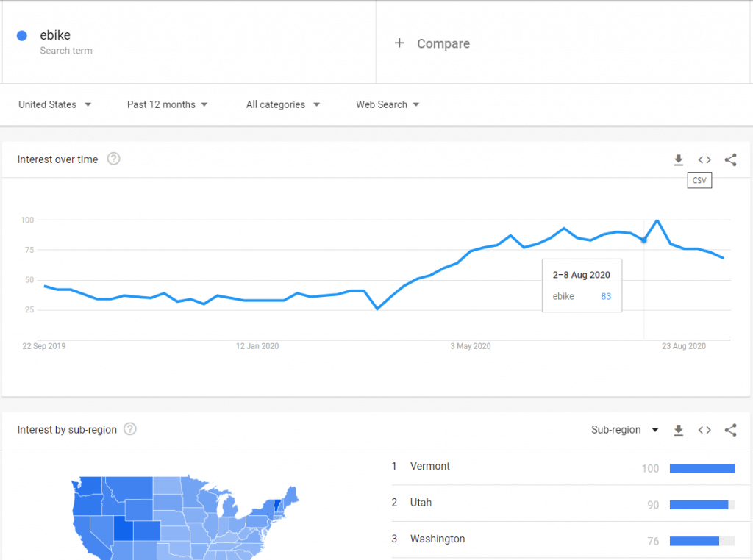Select Vermont in the sub-region list

[x=430, y=466]
